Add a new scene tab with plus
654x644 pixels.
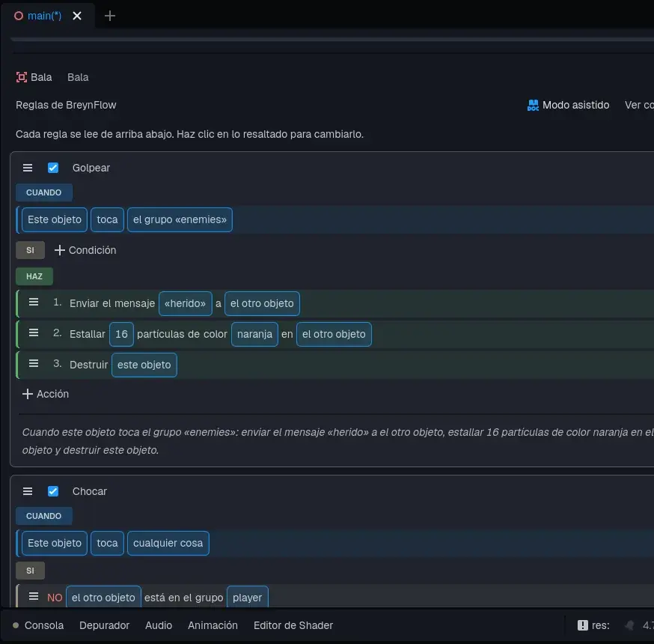pyautogui.click(x=110, y=16)
